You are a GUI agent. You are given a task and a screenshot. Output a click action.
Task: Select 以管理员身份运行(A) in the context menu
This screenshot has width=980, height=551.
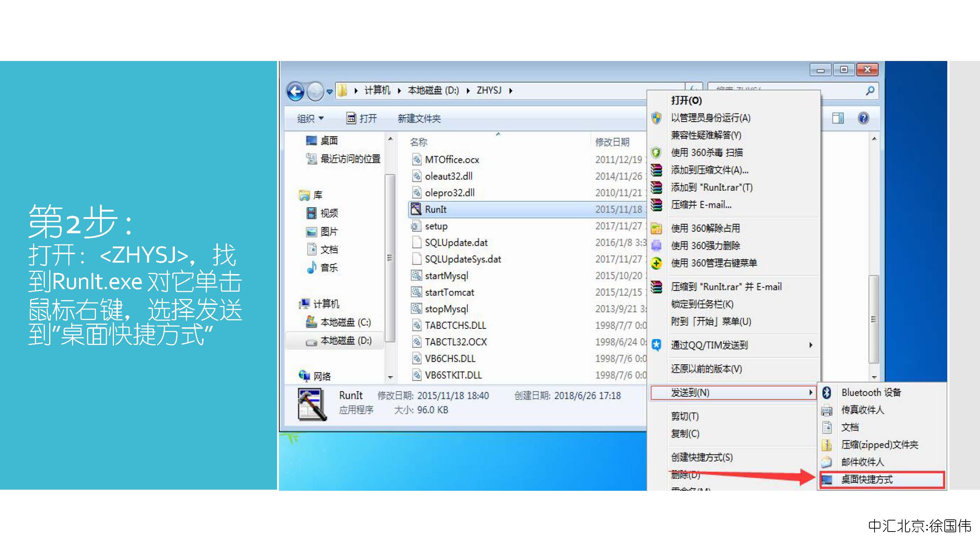[x=710, y=118]
